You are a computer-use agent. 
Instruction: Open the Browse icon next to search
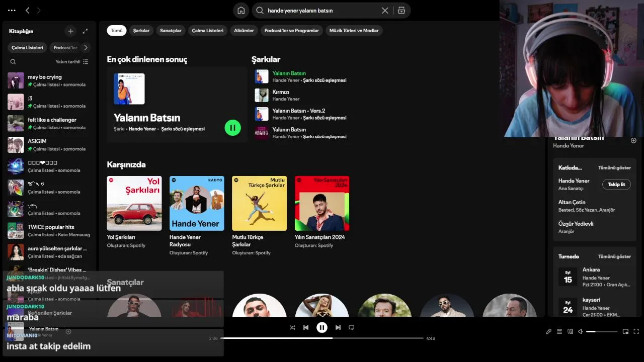401,10
